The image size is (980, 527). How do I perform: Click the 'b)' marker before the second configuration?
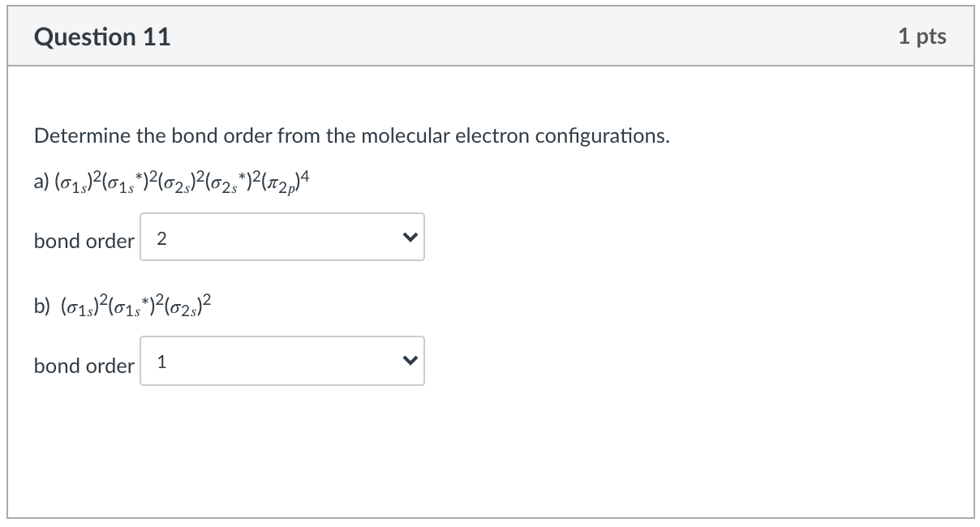pos(41,307)
